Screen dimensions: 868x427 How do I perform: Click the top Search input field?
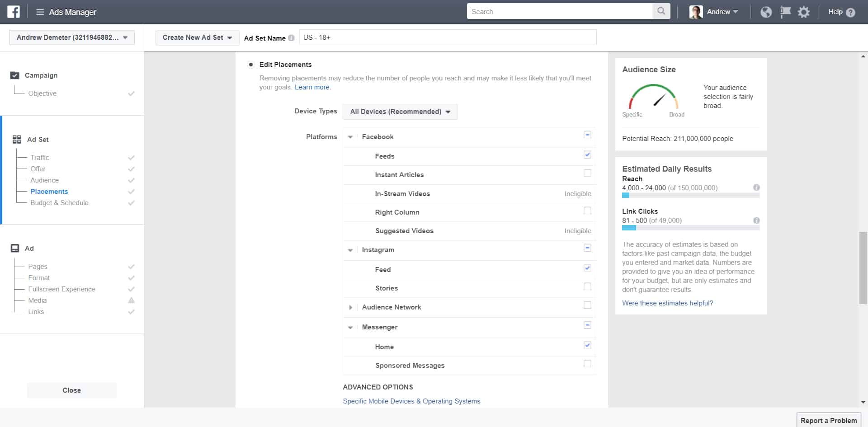pyautogui.click(x=560, y=11)
